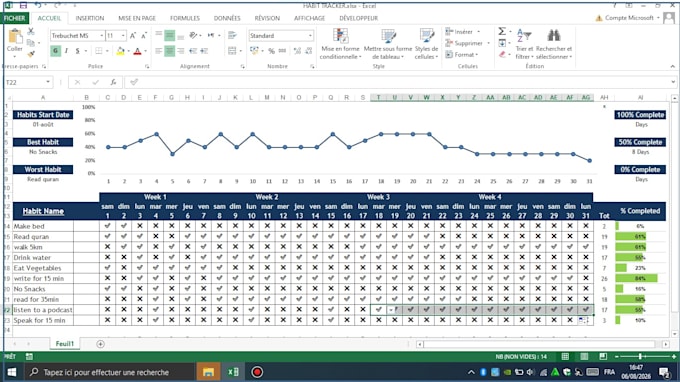Open Compte Microsoft account menu

[x=628, y=18]
